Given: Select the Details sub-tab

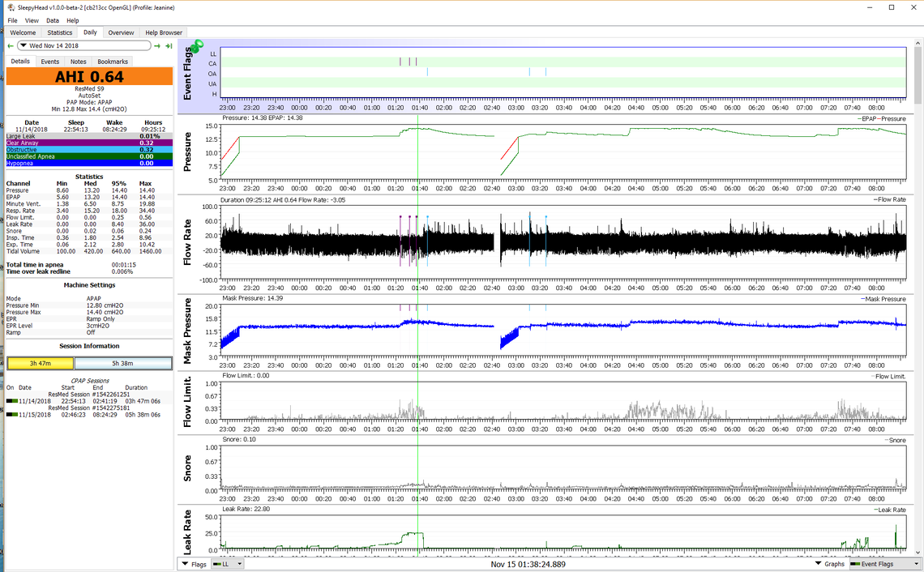Looking at the screenshot, I should coord(20,62).
